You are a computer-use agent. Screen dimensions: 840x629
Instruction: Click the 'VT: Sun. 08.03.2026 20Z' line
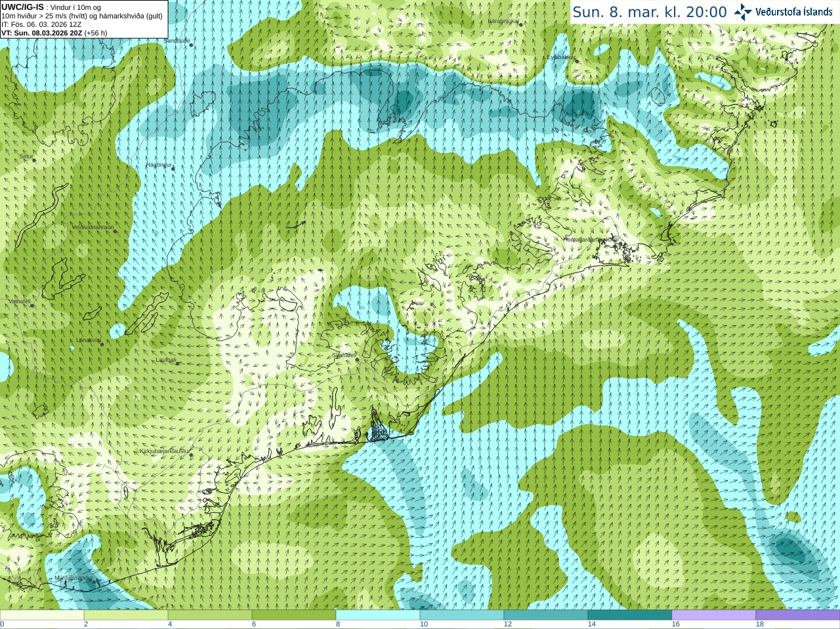[x=54, y=33]
